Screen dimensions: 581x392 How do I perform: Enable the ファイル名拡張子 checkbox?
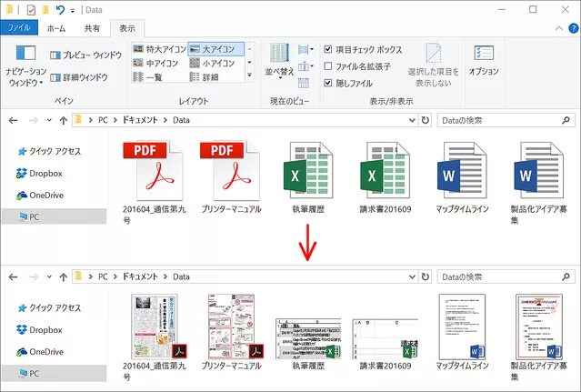click(327, 66)
